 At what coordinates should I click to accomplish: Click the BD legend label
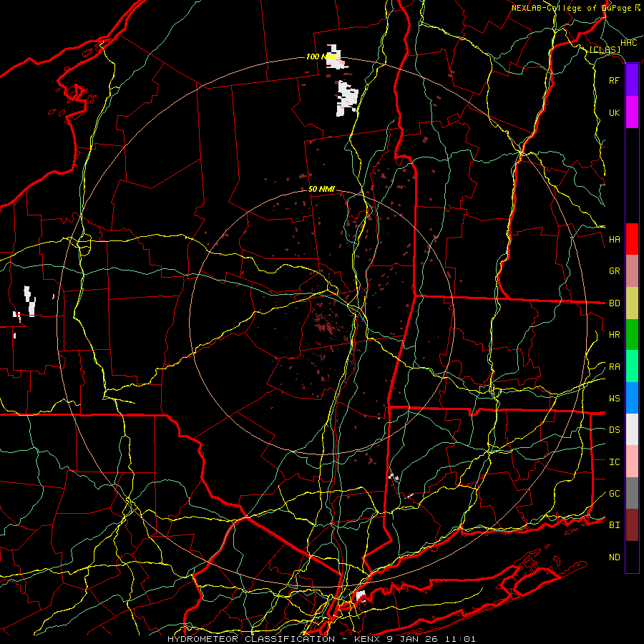coord(615,303)
